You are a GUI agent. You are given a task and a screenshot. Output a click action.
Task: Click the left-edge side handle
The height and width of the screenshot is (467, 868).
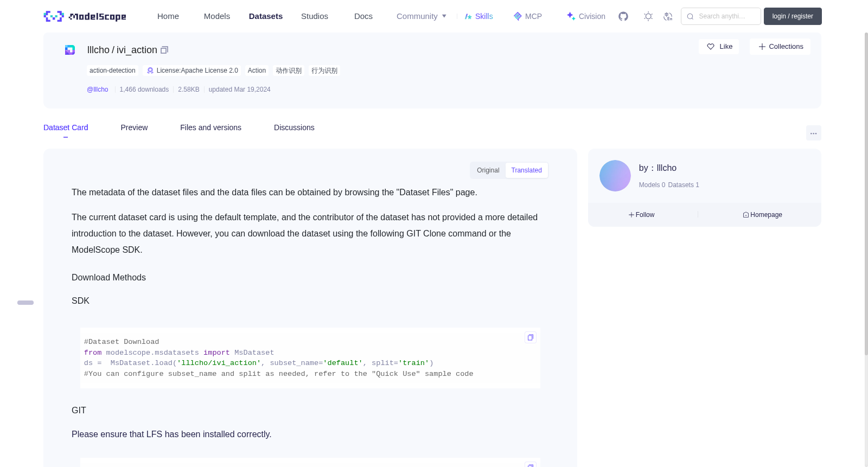pos(25,303)
